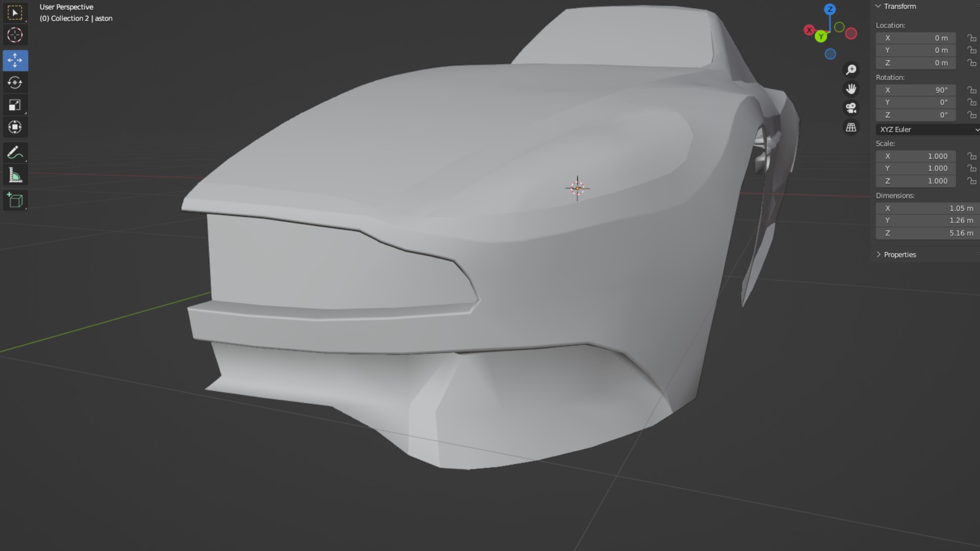Click the Dimensions Z 5.16 m field
This screenshot has height=551, width=980.
click(926, 233)
